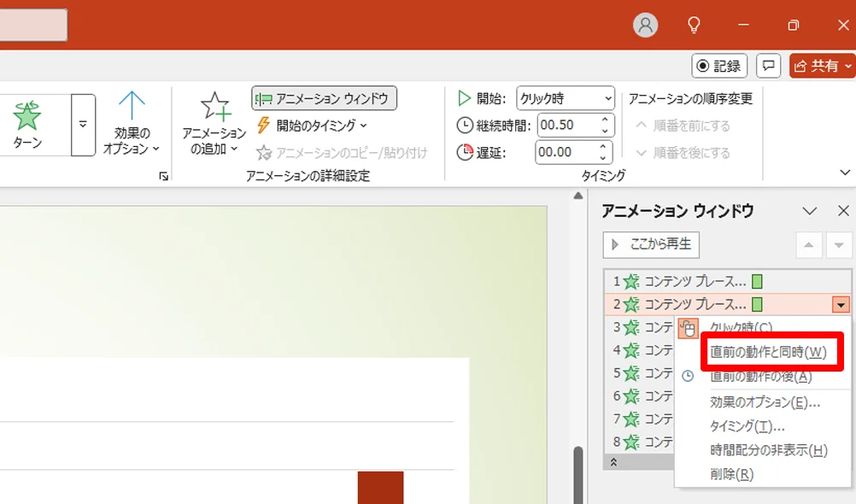Select animation item 3 in list
The image size is (856, 504).
[640, 327]
